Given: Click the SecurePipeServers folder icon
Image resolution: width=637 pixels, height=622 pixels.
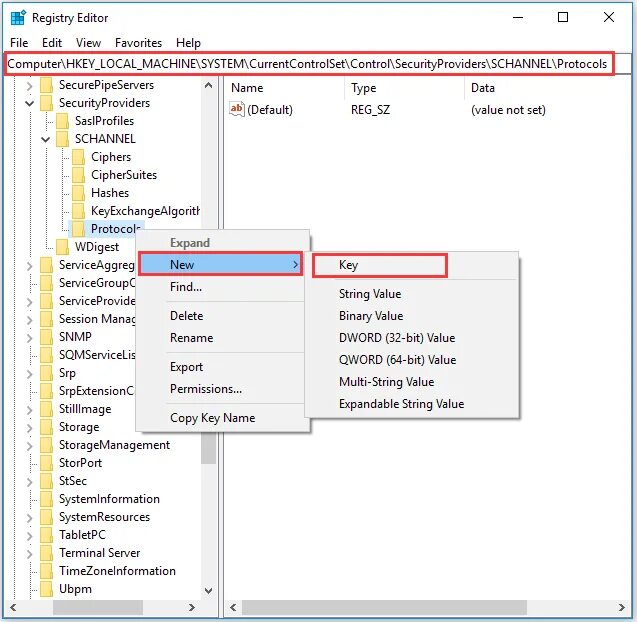Looking at the screenshot, I should coord(46,85).
